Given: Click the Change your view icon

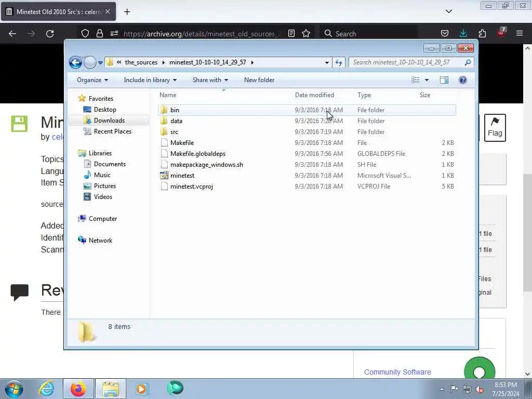Looking at the screenshot, I should click(415, 80).
